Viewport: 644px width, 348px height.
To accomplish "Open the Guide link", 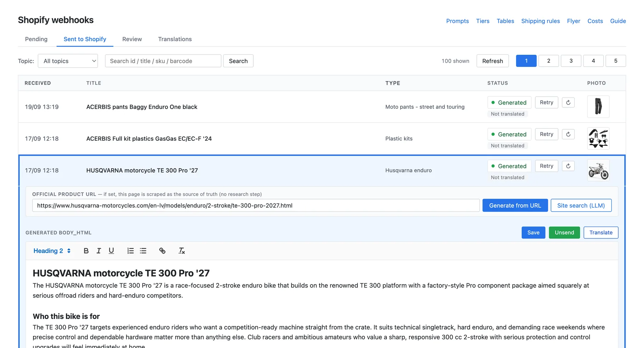I will tap(618, 21).
